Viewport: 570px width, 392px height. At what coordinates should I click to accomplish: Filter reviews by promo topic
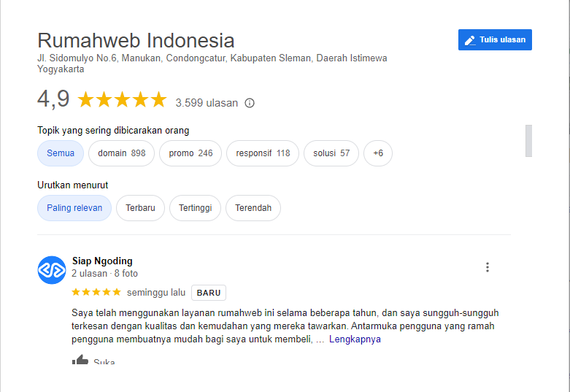coord(190,153)
